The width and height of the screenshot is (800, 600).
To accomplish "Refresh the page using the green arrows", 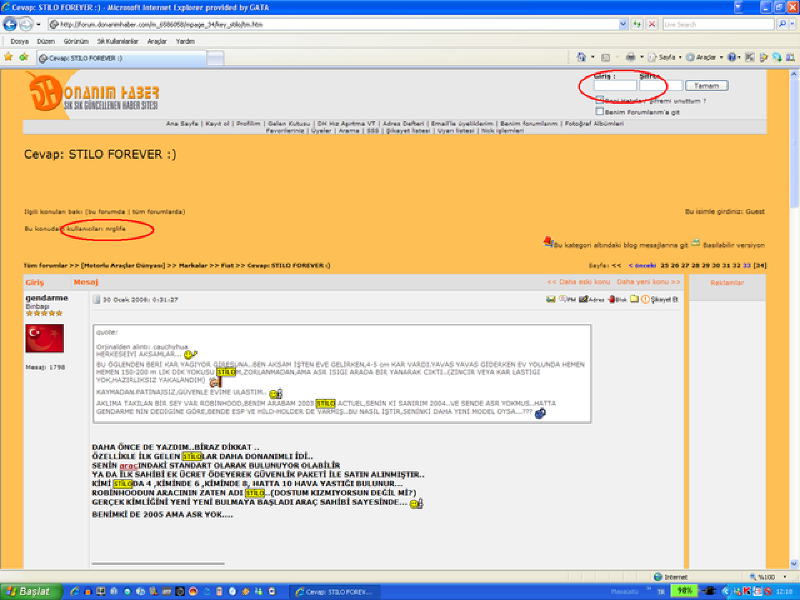I will pyautogui.click(x=637, y=24).
